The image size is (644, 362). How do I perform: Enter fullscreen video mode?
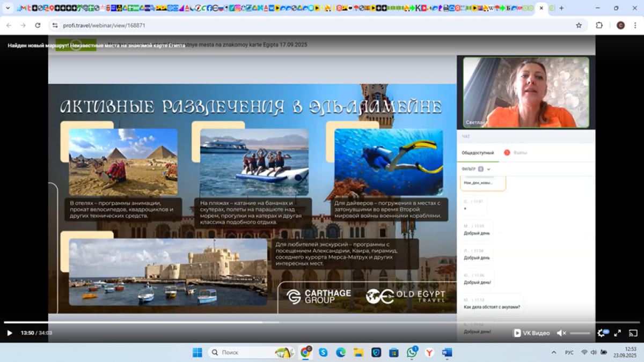618,333
